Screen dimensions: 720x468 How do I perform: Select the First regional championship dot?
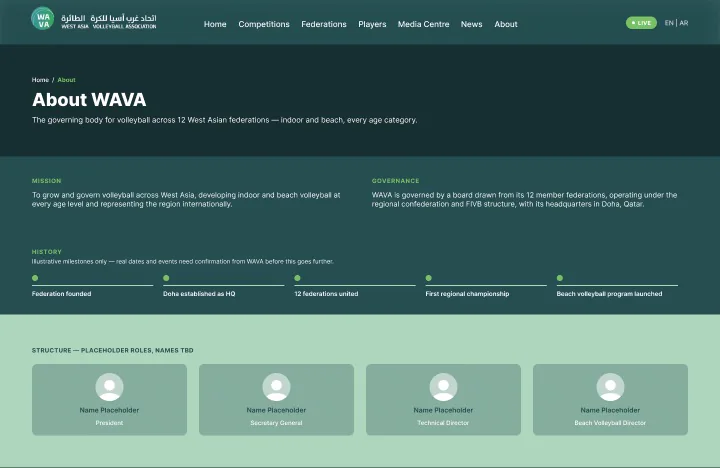tap(428, 278)
